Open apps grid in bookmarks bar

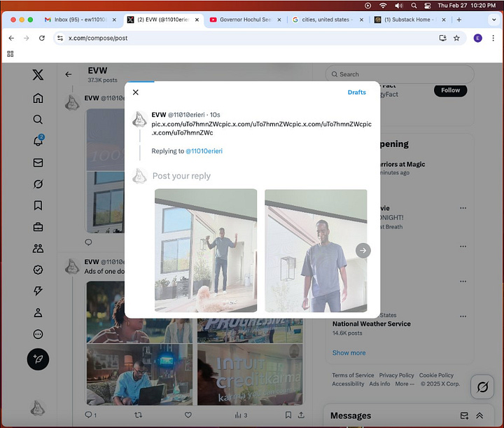(10, 54)
